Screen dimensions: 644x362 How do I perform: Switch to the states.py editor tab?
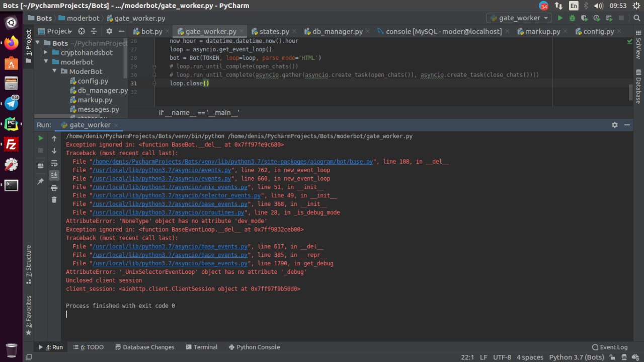pos(274,31)
